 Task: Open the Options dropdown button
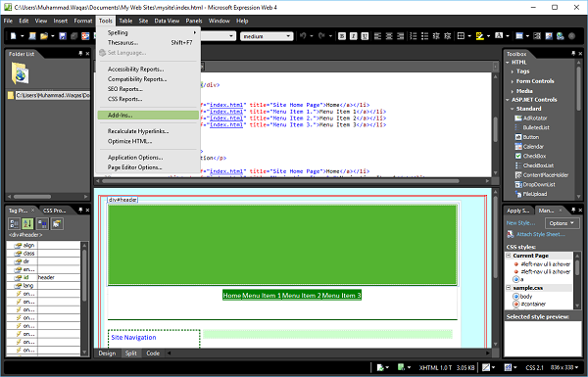[562, 223]
